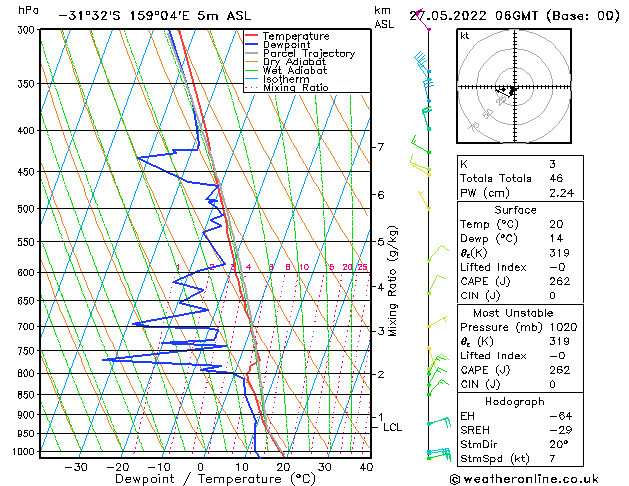This screenshot has width=629, height=486.
Task: Click the 500 hPa pressure axis label
Action: pos(28,209)
